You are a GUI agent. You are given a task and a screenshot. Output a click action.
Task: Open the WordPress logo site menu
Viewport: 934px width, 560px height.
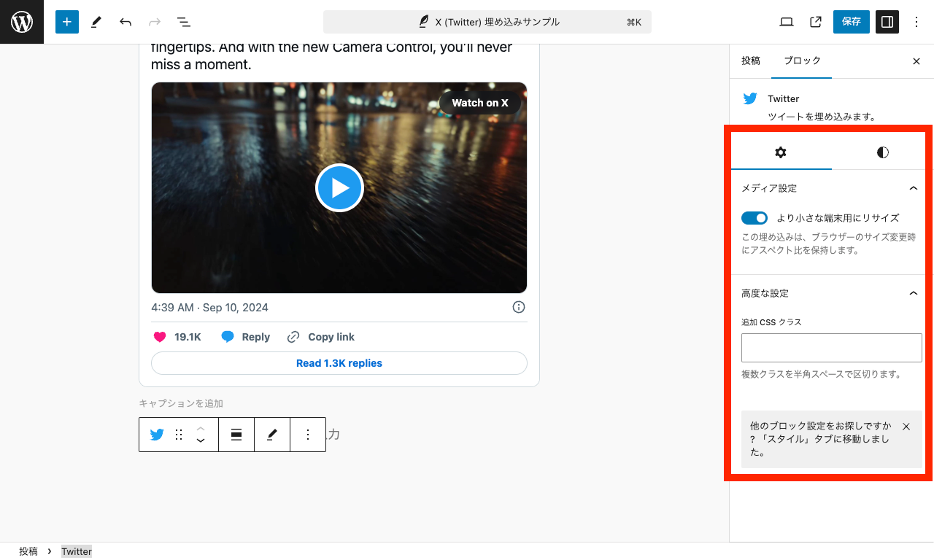click(22, 22)
